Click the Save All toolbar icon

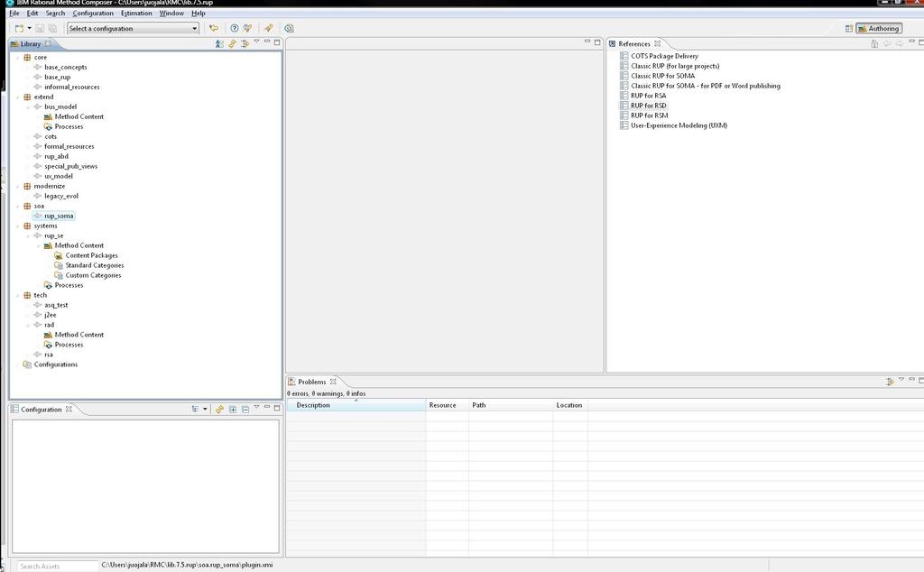[52, 28]
